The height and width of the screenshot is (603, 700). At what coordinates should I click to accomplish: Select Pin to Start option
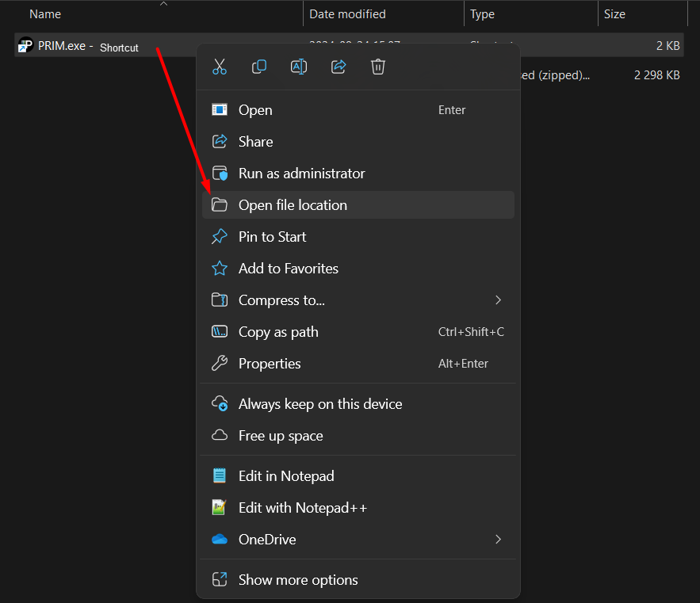[x=272, y=237]
